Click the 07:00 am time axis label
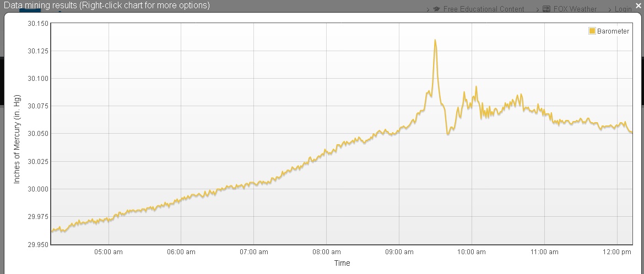Screen dimensions: 644x274 (x=254, y=252)
